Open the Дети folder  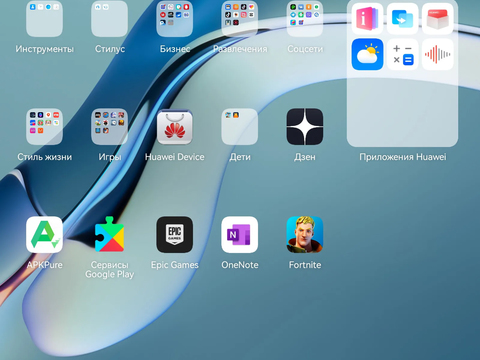click(240, 127)
